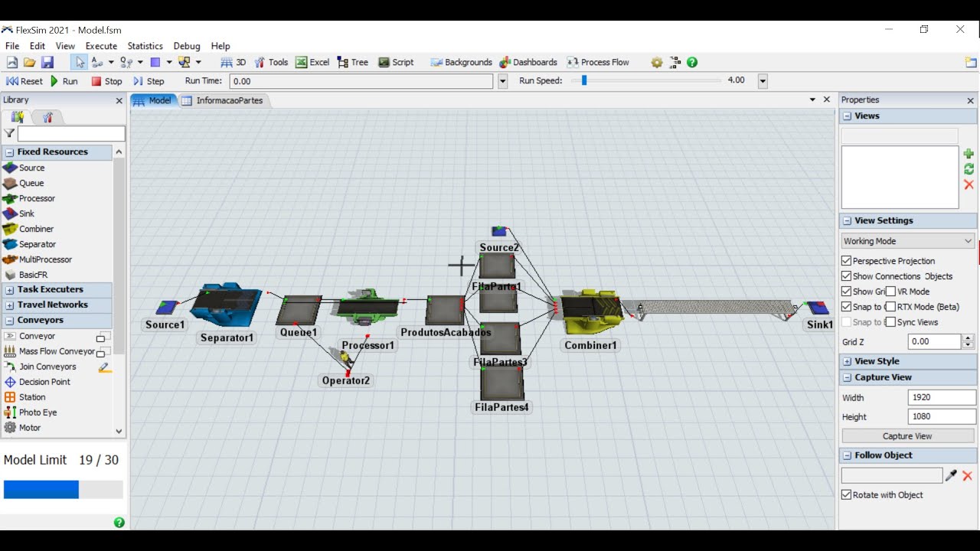
Task: Open the Dashboards toolbar button
Action: click(x=528, y=63)
